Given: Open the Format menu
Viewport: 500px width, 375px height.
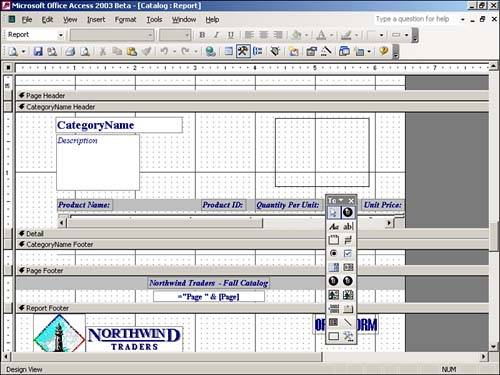Looking at the screenshot, I should pos(125,19).
